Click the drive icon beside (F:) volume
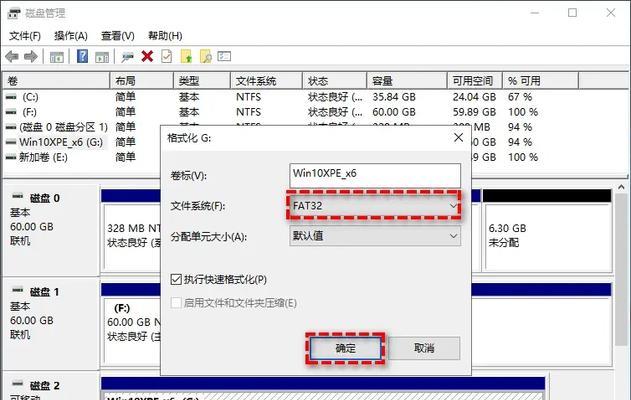The height and width of the screenshot is (400, 631). point(11,112)
